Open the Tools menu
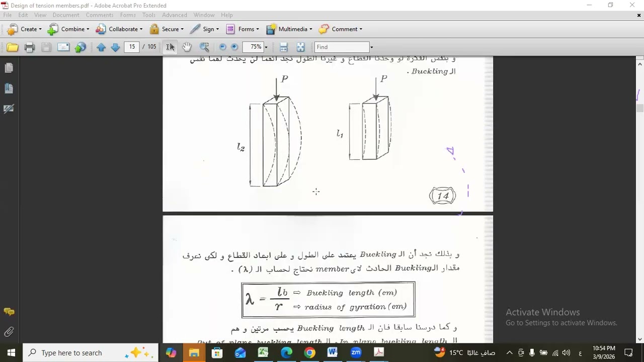The height and width of the screenshot is (362, 644). 149,15
